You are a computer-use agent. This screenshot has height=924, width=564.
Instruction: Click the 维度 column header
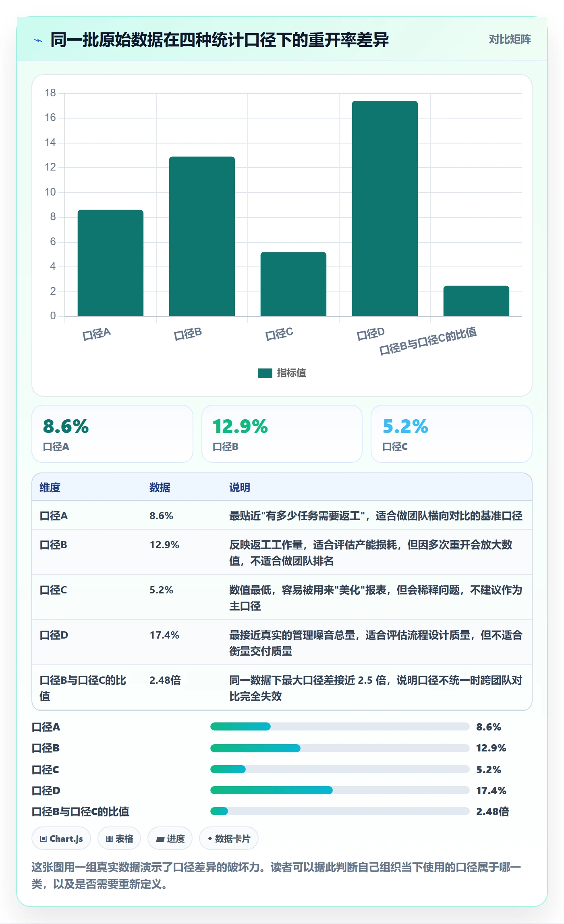pyautogui.click(x=50, y=487)
